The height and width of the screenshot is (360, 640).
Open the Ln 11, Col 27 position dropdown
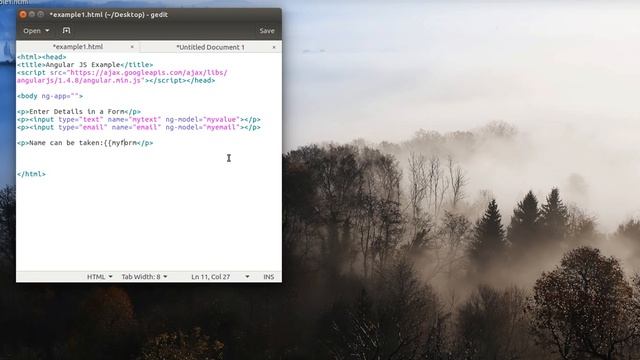220,277
